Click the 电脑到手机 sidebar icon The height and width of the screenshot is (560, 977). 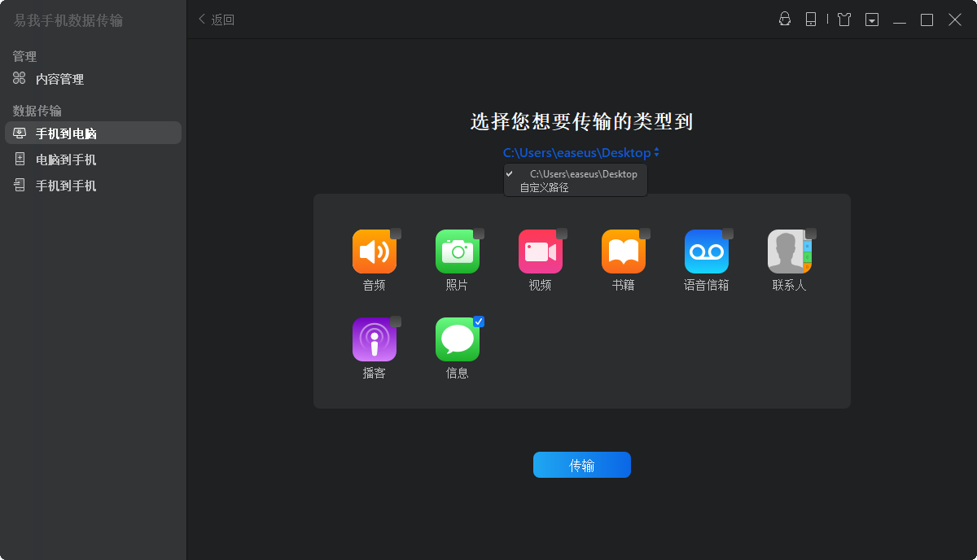[20, 160]
